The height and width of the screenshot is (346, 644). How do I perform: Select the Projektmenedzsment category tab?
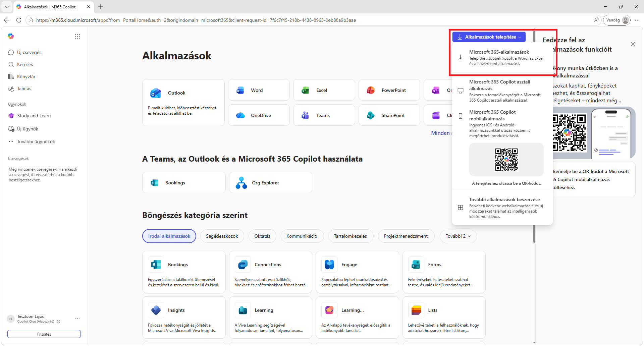click(x=406, y=236)
